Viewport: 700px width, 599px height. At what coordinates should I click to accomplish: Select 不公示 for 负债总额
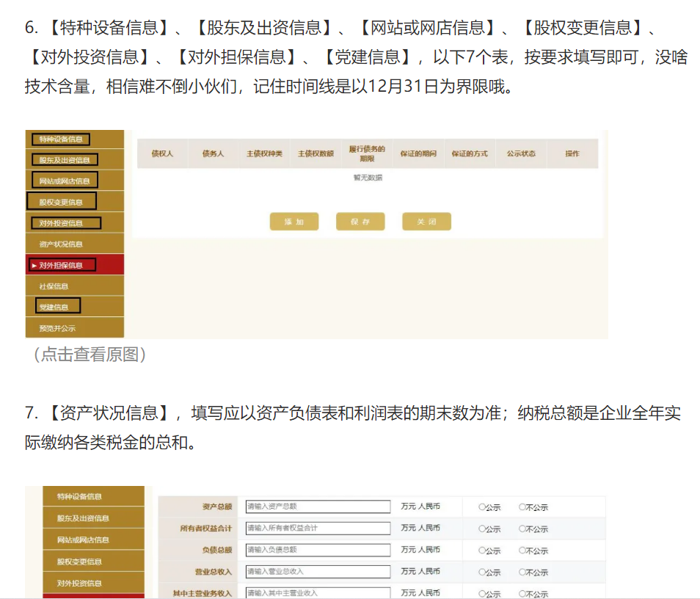pos(522,551)
